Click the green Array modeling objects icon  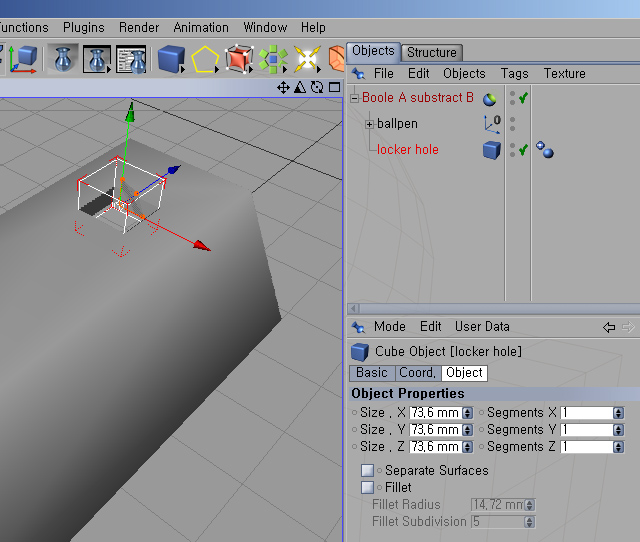tap(272, 59)
